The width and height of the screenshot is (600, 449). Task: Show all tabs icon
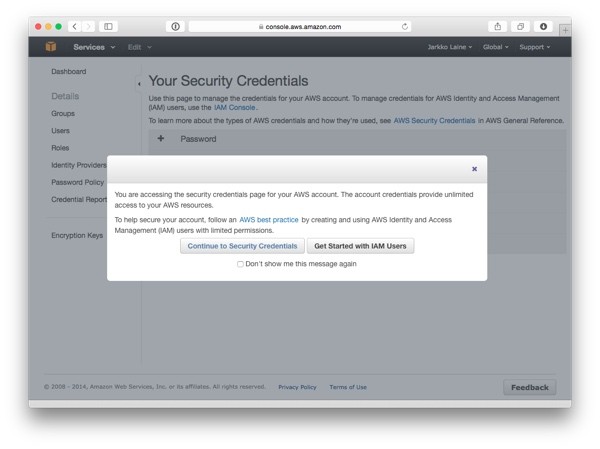520,26
